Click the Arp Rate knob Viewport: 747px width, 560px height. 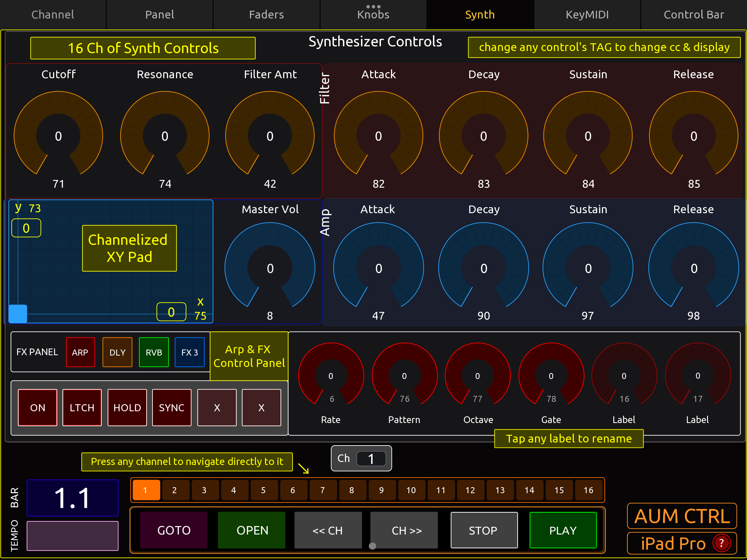pyautogui.click(x=331, y=375)
